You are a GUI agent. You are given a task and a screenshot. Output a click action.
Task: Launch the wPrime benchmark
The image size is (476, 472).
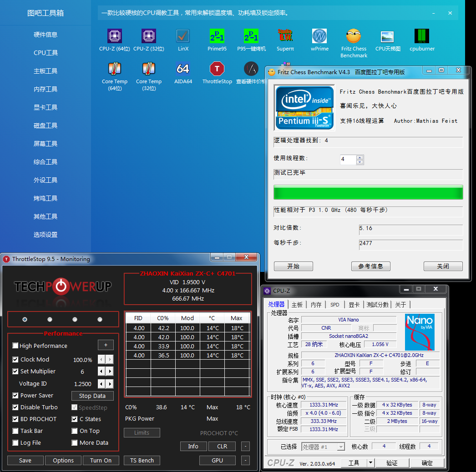319,36
